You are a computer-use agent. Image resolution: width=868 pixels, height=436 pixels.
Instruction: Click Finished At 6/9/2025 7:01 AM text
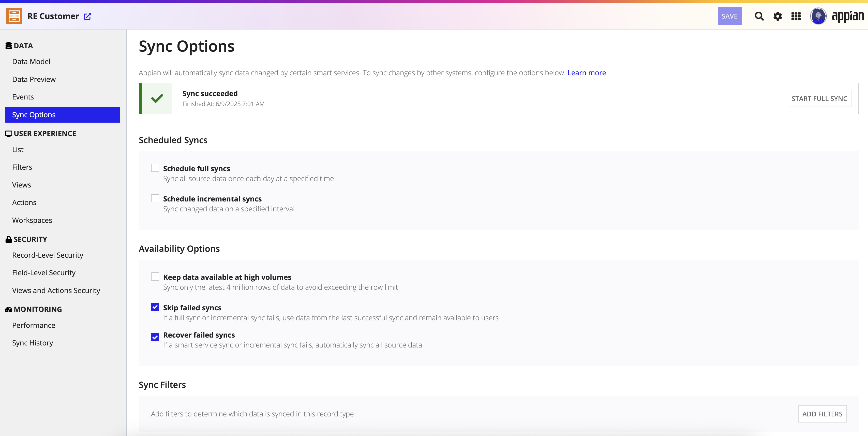click(223, 104)
